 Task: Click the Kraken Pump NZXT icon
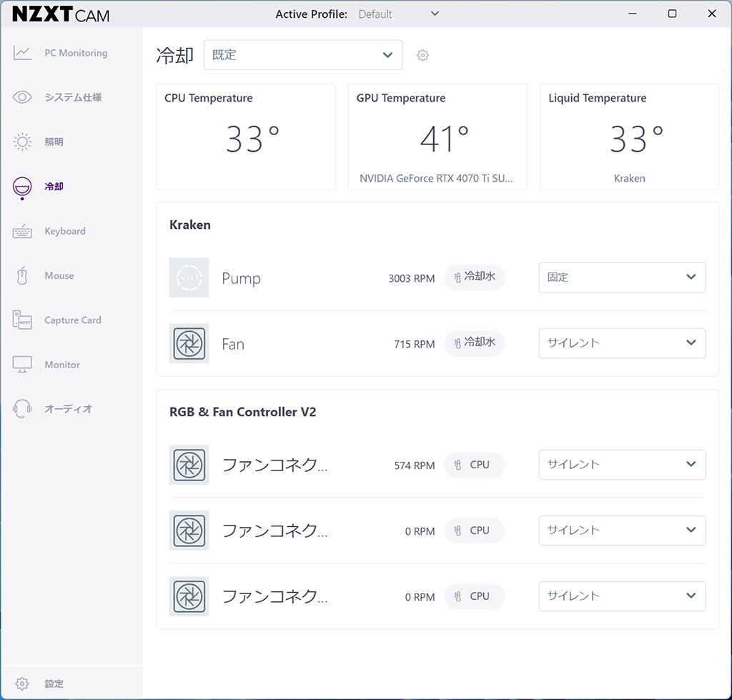point(189,277)
